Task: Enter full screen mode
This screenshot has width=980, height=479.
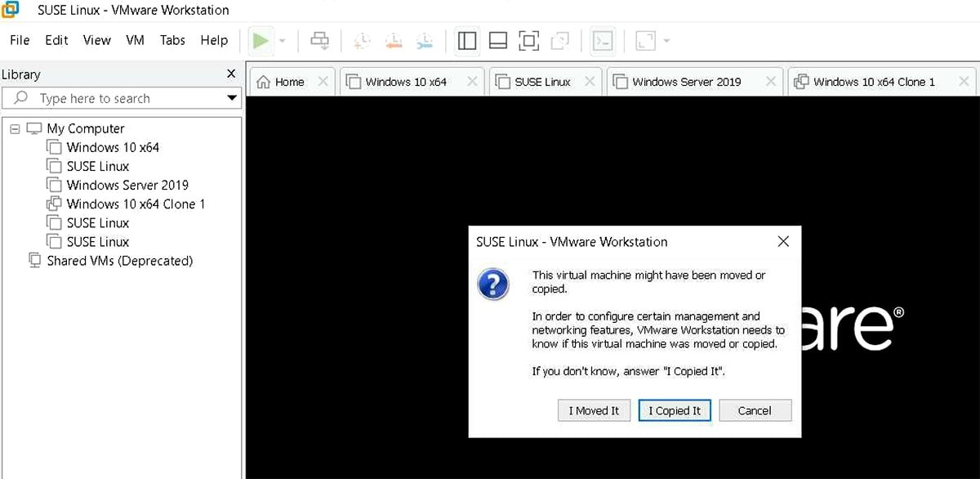Action: tap(529, 39)
